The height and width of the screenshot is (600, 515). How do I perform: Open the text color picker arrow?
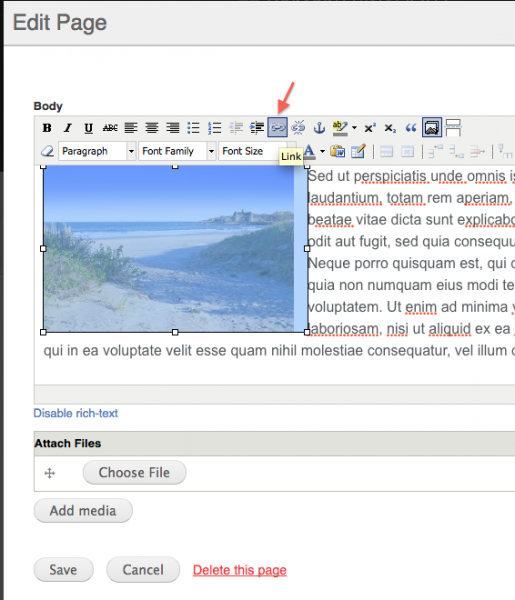tap(323, 152)
